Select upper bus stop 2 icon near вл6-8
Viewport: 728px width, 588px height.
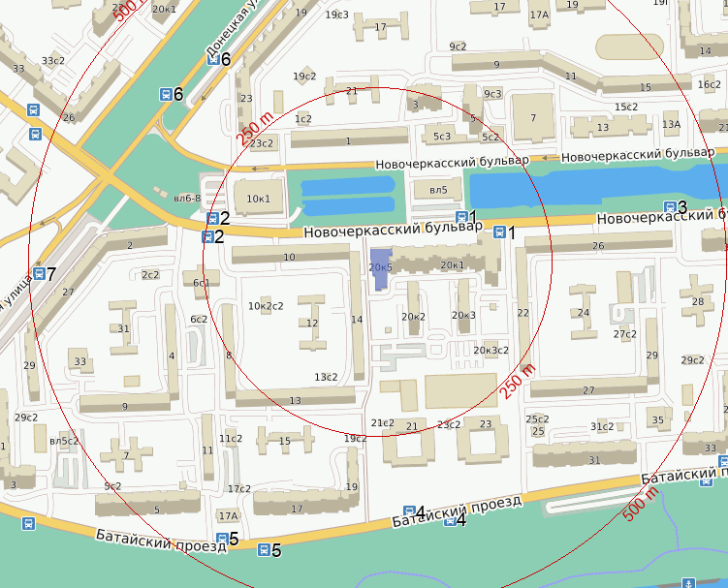pyautogui.click(x=211, y=219)
